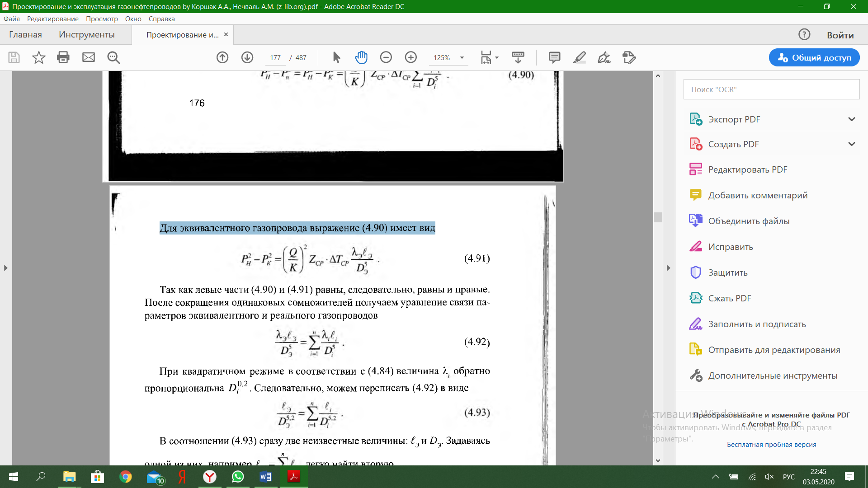The height and width of the screenshot is (488, 868).
Task: Click the Send file by email icon
Action: [89, 57]
